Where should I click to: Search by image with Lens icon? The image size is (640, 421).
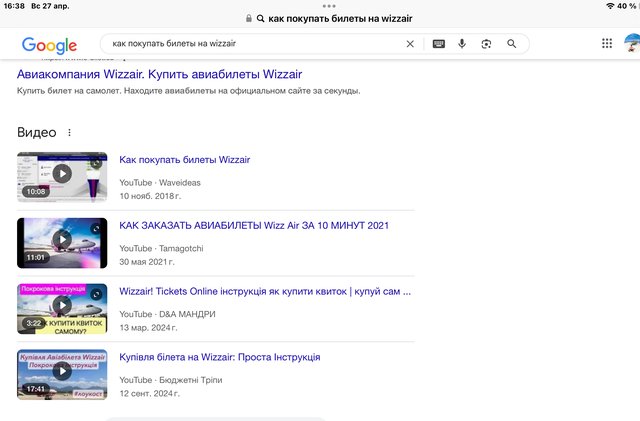[486, 44]
